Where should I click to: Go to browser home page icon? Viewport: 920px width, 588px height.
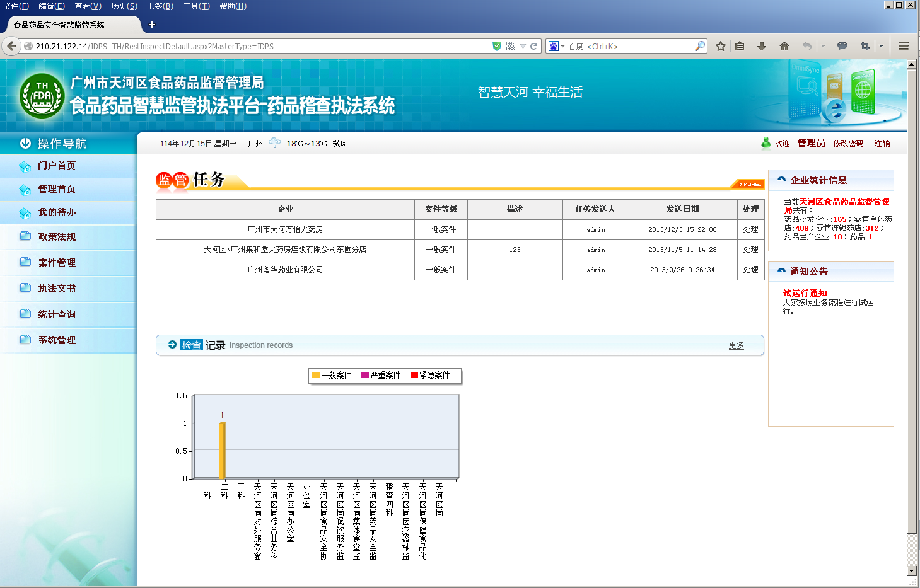(x=784, y=46)
